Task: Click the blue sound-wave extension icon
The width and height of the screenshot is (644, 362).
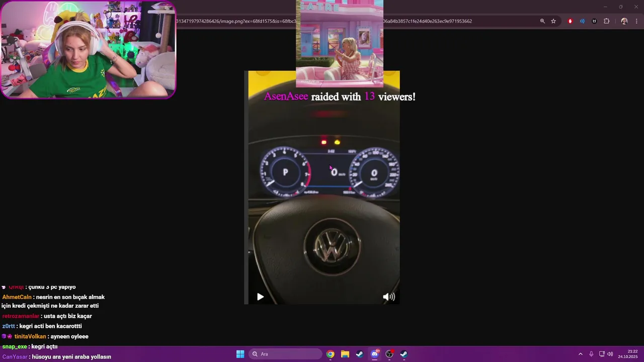Action: pyautogui.click(x=582, y=21)
